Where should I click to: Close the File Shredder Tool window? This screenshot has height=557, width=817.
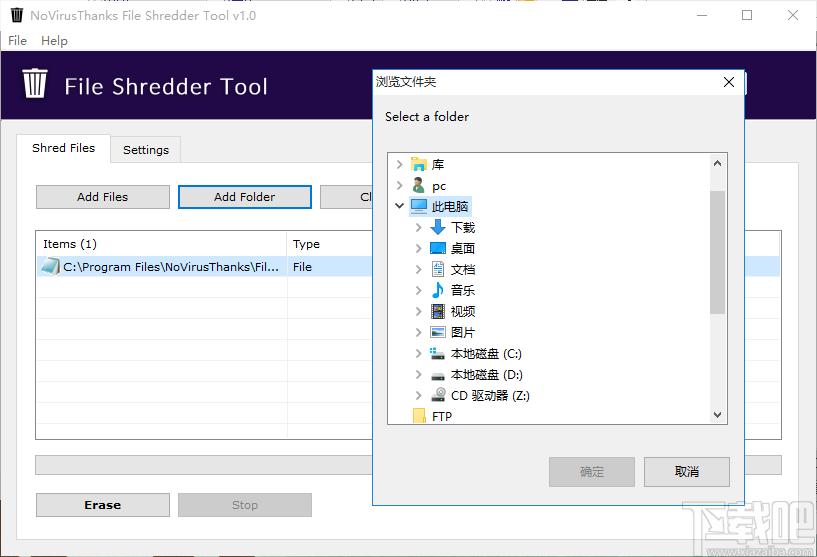click(x=793, y=15)
